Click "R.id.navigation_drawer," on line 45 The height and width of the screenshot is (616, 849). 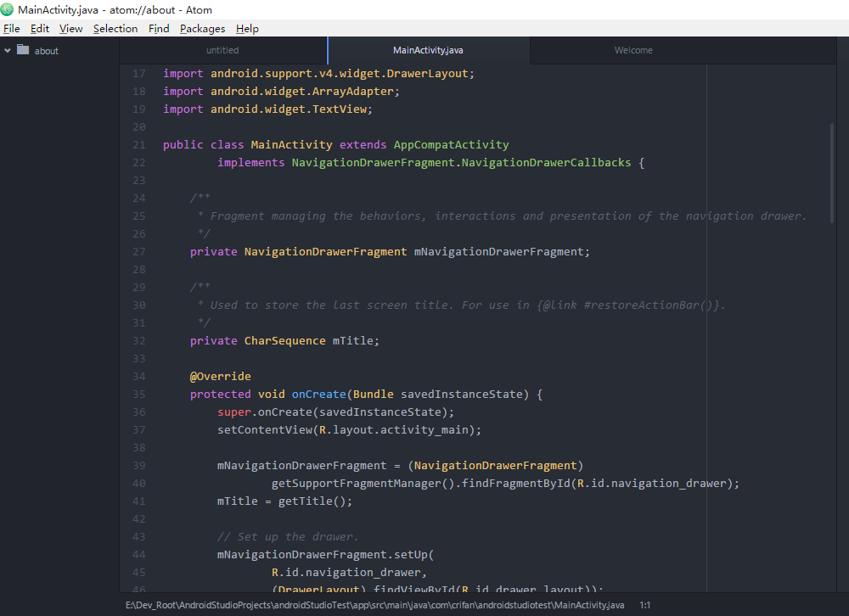[x=349, y=573]
